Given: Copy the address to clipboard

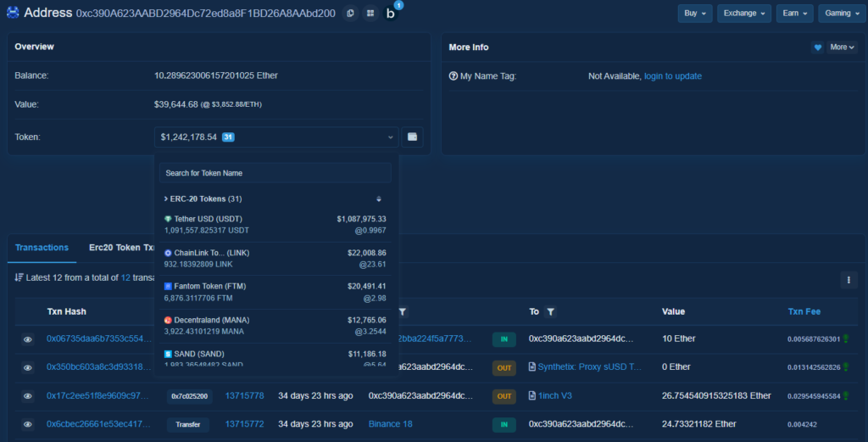Looking at the screenshot, I should (351, 14).
